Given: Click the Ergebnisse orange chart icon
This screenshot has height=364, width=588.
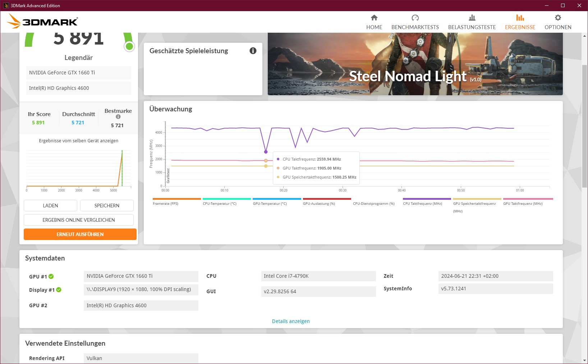Looking at the screenshot, I should coord(520,18).
